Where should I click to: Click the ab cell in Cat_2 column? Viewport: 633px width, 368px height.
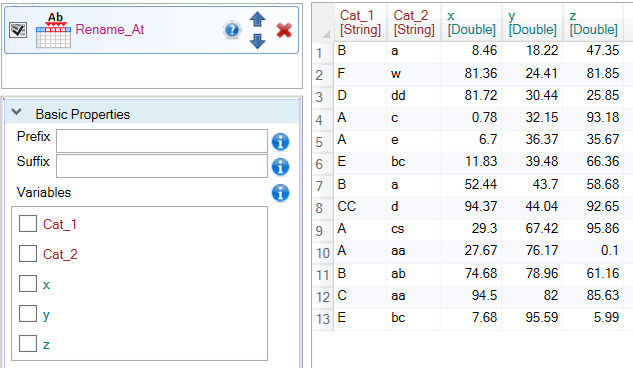(414, 274)
